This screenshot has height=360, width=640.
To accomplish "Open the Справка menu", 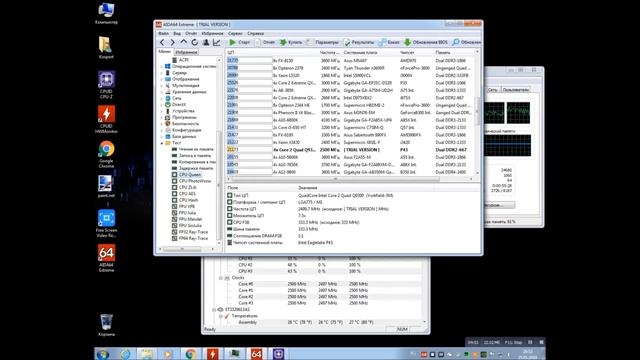I will (256, 33).
